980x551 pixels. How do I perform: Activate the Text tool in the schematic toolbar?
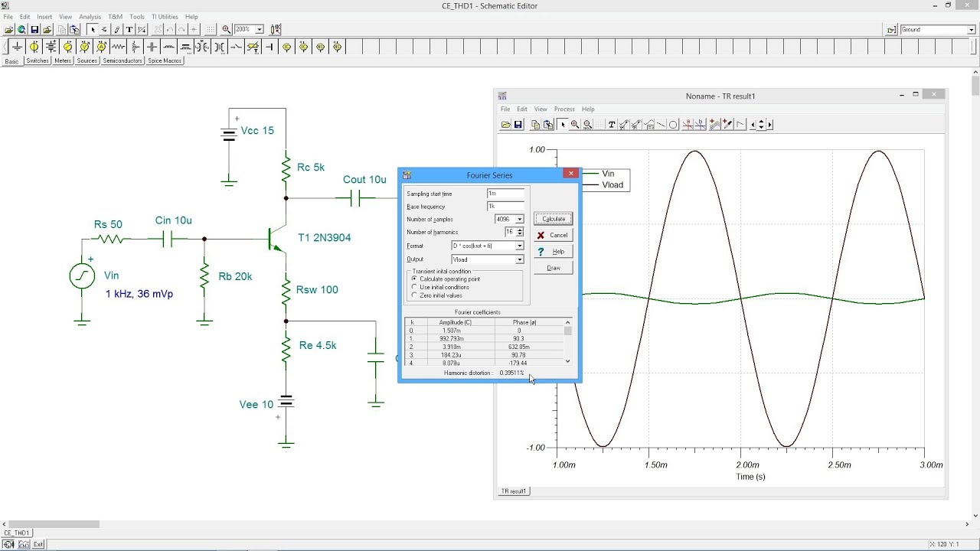pos(129,29)
